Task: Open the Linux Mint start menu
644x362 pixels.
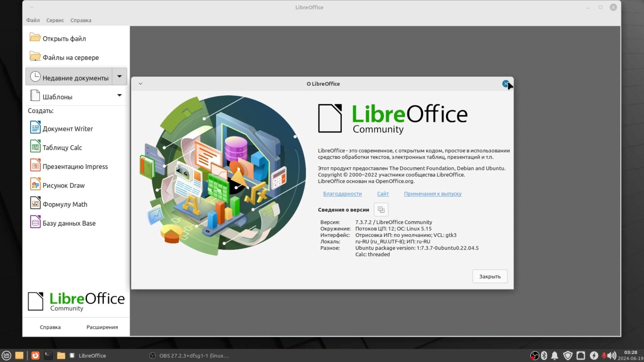Action: (7, 355)
